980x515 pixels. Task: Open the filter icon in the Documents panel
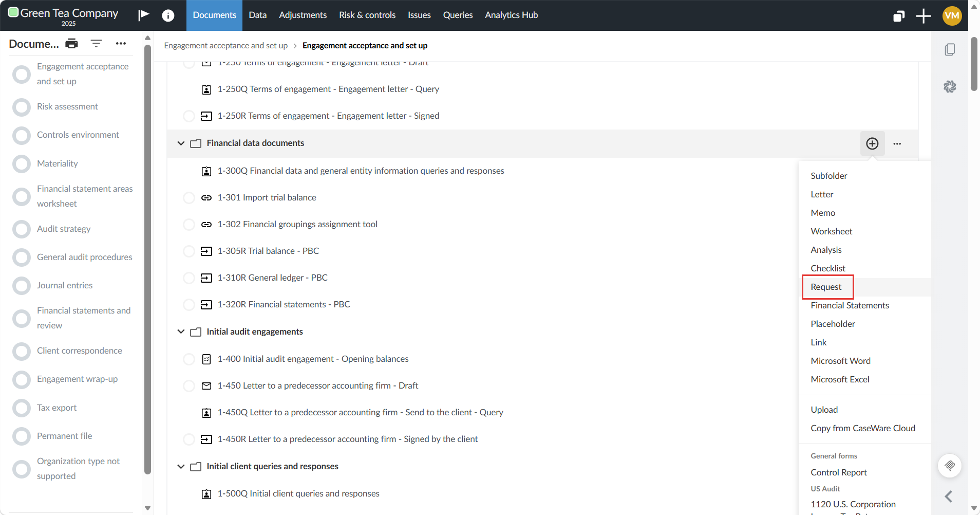click(x=96, y=44)
